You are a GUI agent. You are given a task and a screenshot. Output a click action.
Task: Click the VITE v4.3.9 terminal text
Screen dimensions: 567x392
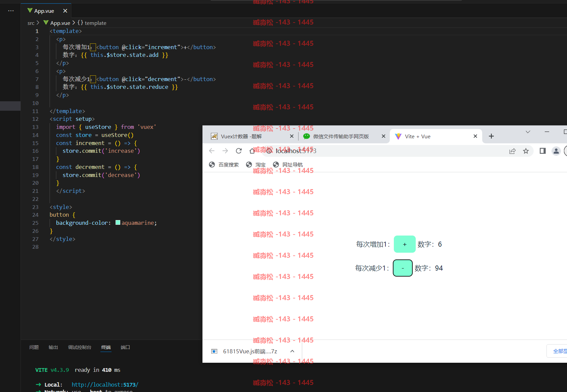pos(52,370)
